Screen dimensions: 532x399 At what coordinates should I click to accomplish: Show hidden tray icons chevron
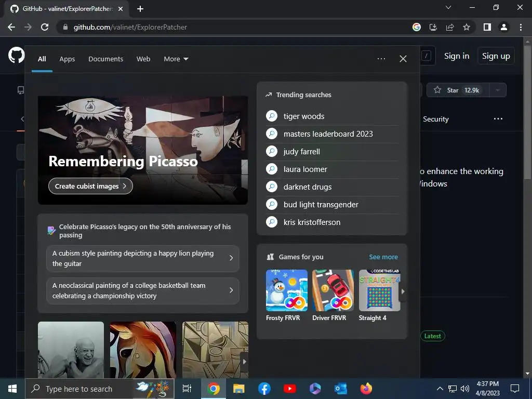(x=440, y=389)
